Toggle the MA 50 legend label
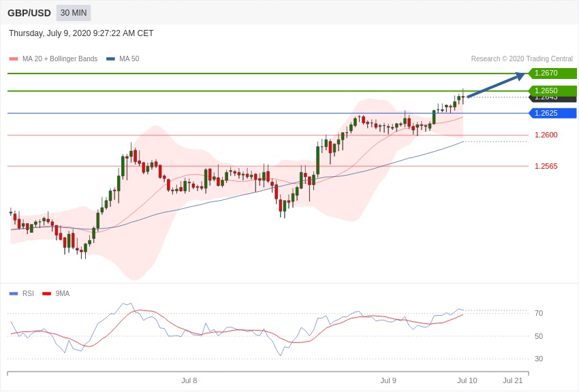Image resolution: width=579 pixels, height=392 pixels. click(x=129, y=59)
